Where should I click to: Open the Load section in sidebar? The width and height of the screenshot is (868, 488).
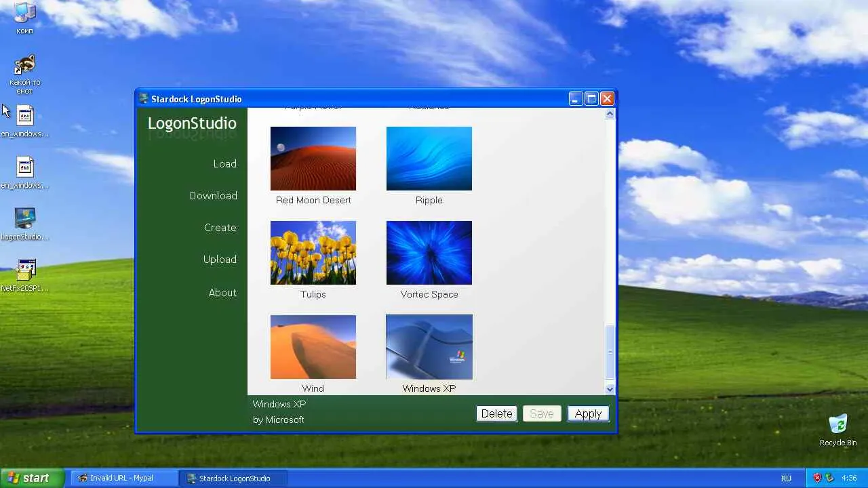pyautogui.click(x=225, y=164)
